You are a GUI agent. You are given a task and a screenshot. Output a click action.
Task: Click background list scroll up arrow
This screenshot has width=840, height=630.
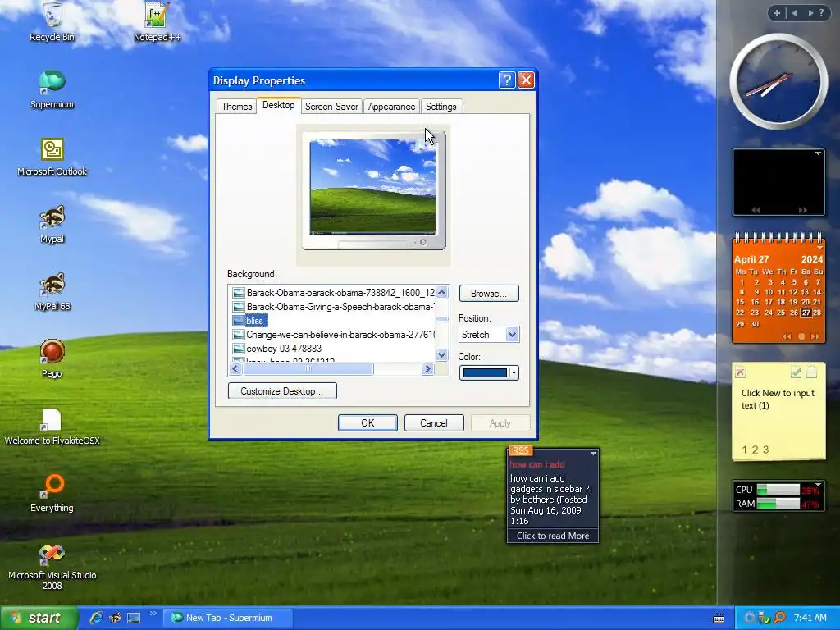coord(442,293)
